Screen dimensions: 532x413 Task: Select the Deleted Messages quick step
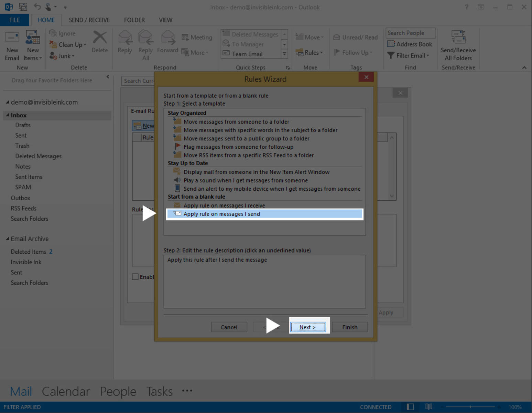point(251,34)
